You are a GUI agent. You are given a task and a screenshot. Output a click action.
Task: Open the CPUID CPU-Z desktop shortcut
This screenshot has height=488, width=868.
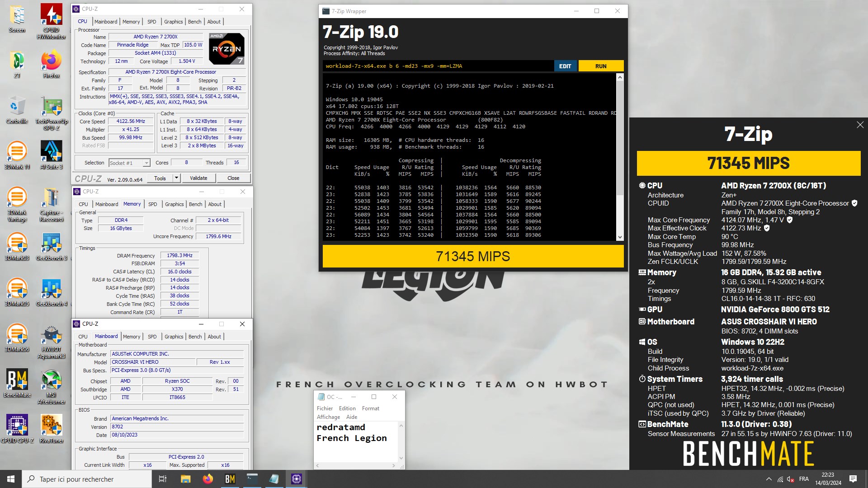17,429
